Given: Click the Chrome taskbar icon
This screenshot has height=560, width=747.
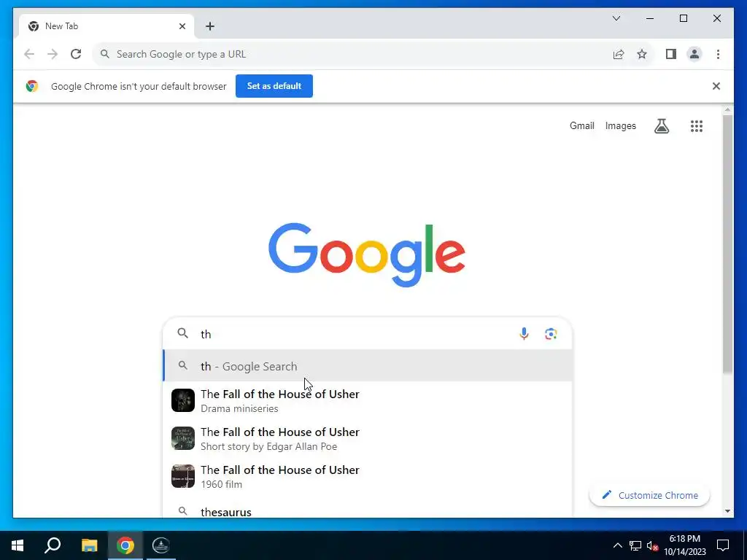Looking at the screenshot, I should (125, 545).
